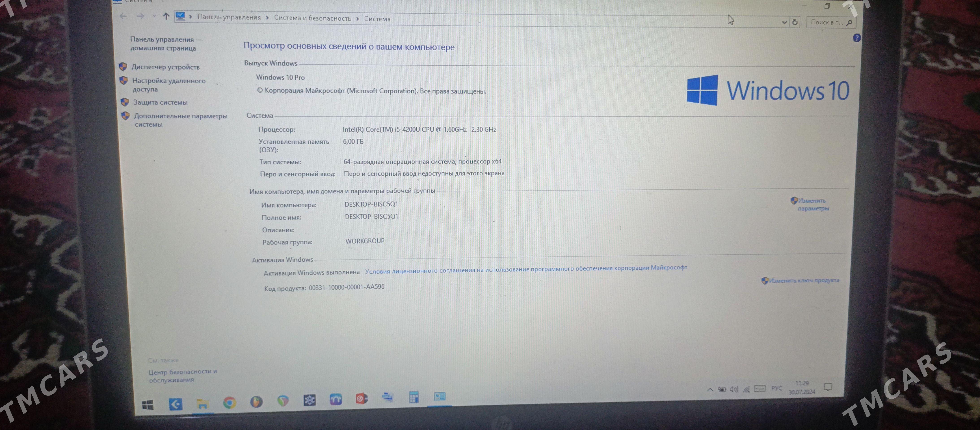Click the search magnifier icon
This screenshot has width=980, height=430.
(850, 23)
